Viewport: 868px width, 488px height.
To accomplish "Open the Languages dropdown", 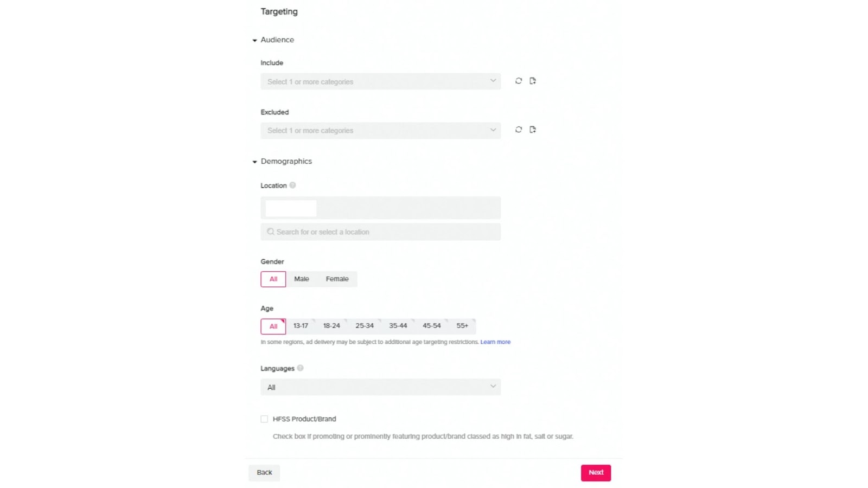I will click(x=380, y=387).
